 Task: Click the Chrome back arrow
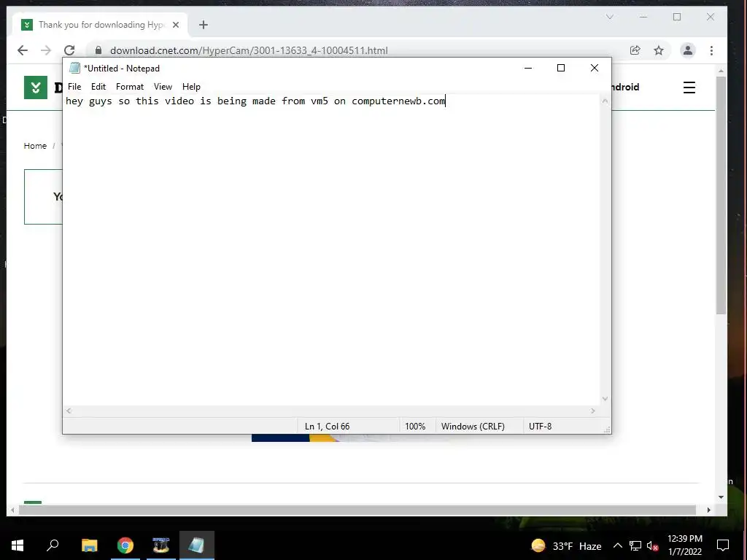23,50
